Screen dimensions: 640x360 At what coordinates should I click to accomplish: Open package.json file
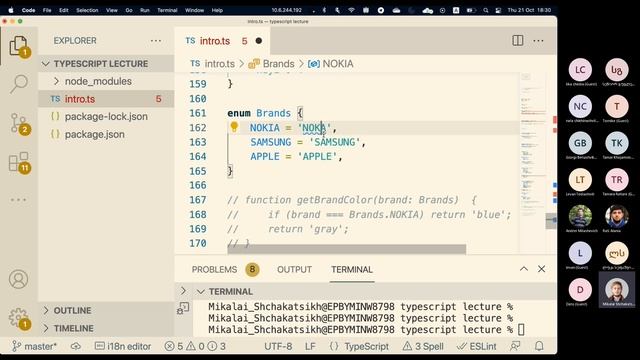pos(106,134)
